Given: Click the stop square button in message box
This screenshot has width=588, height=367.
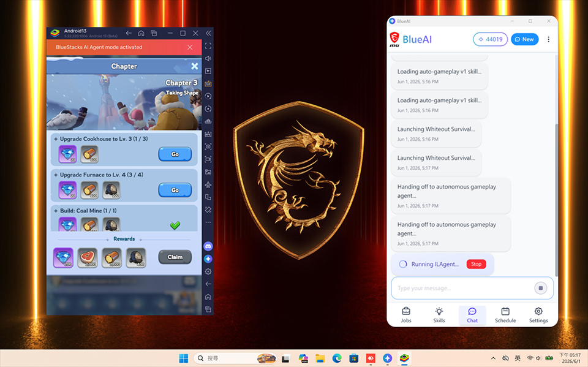Looking at the screenshot, I should pos(540,288).
